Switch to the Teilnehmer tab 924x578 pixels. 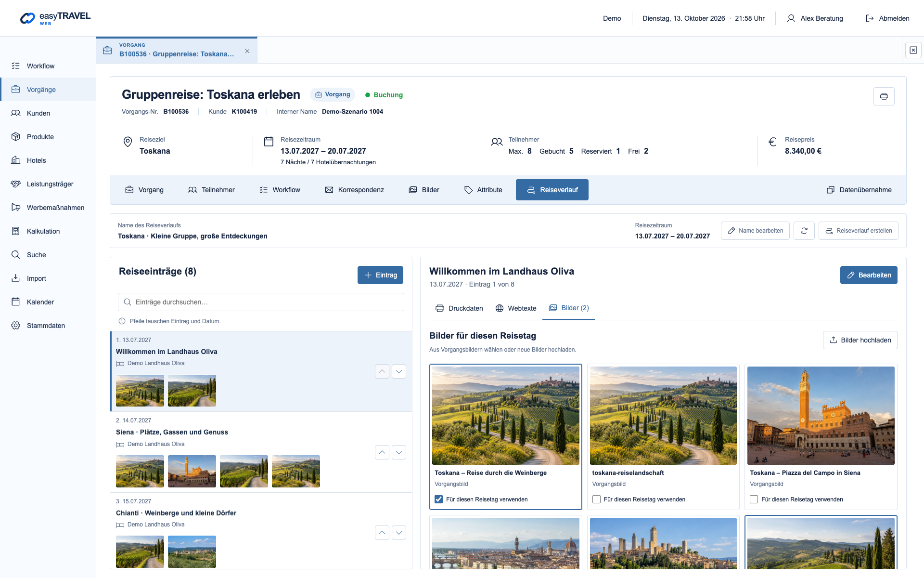pyautogui.click(x=211, y=190)
